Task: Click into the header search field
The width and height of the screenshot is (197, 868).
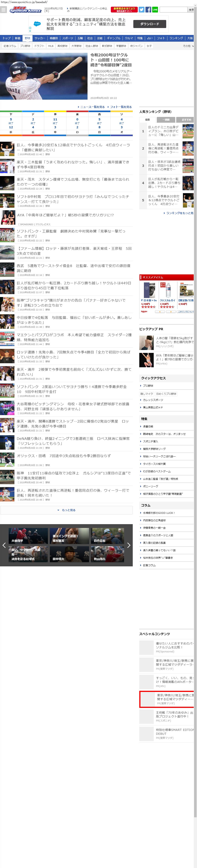Action: coord(173,10)
